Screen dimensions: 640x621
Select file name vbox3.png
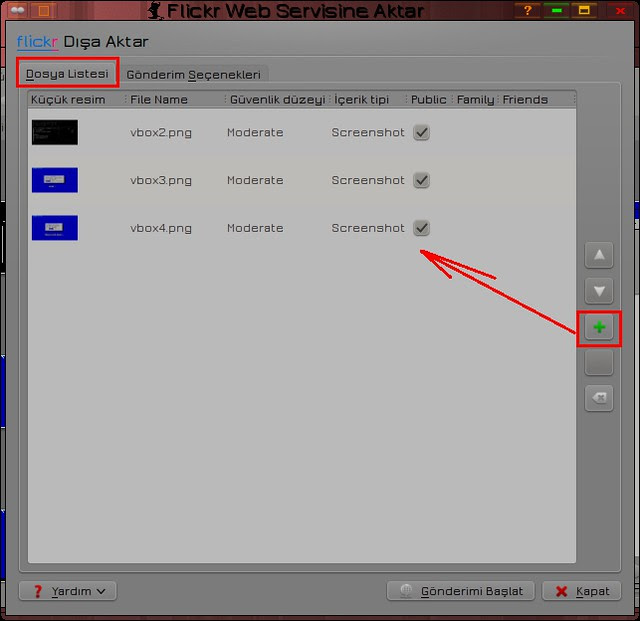pyautogui.click(x=161, y=180)
